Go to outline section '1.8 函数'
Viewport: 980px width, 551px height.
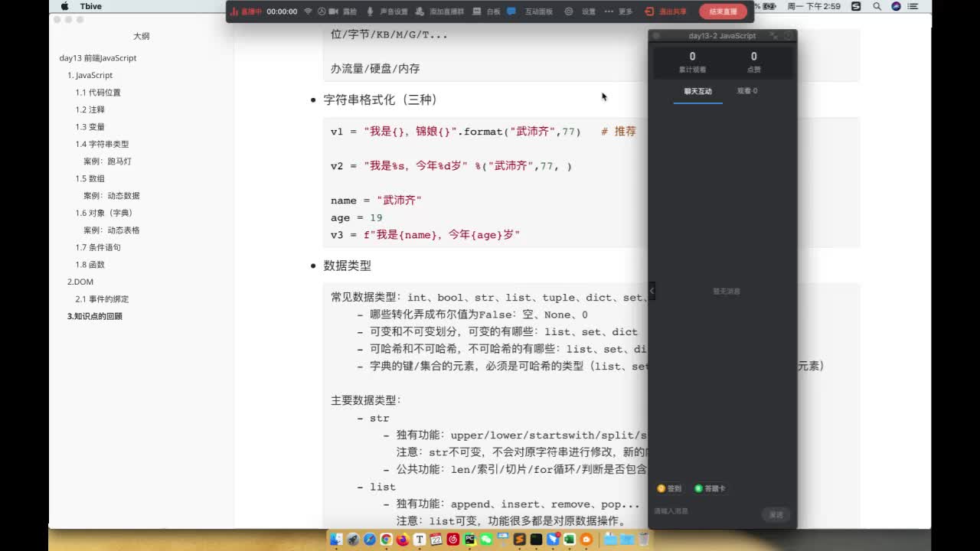pyautogui.click(x=90, y=265)
